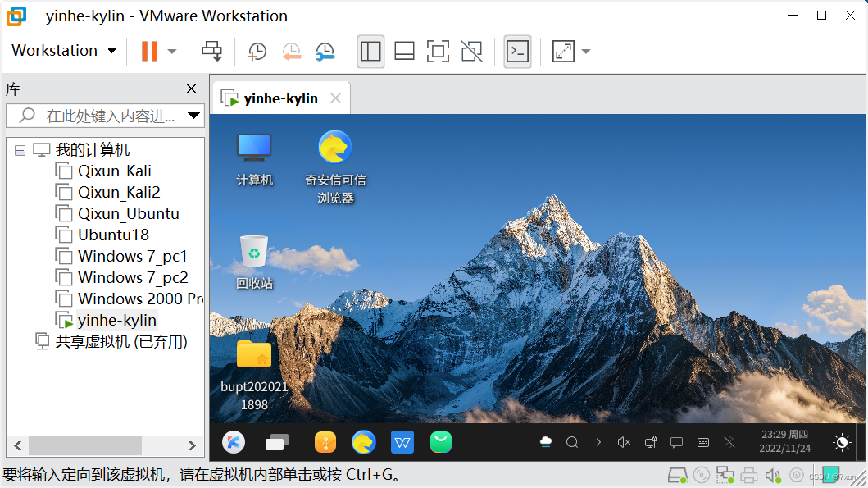Image resolution: width=868 pixels, height=488 pixels.
Task: Switch to Unity mode
Action: pyautogui.click(x=471, y=51)
